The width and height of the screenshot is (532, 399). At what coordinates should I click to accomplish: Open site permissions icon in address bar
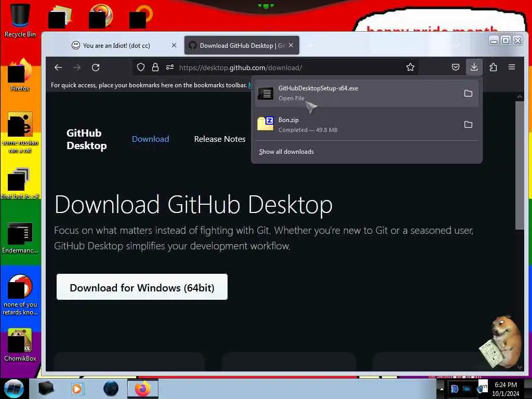coord(170,67)
